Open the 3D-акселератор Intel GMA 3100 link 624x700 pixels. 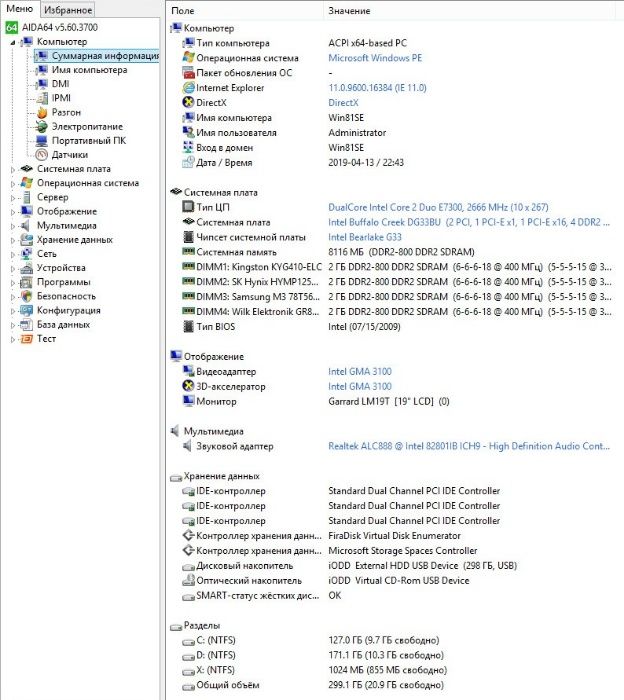click(x=360, y=386)
